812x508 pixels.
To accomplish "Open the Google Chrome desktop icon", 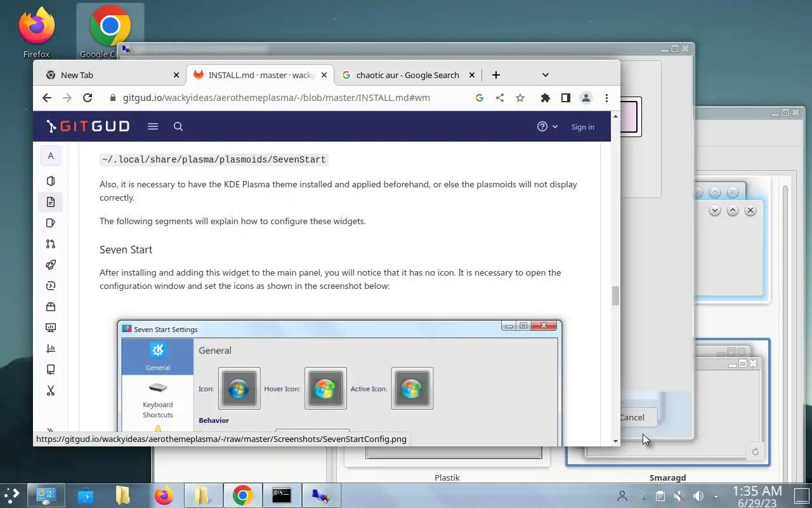I will point(110,32).
